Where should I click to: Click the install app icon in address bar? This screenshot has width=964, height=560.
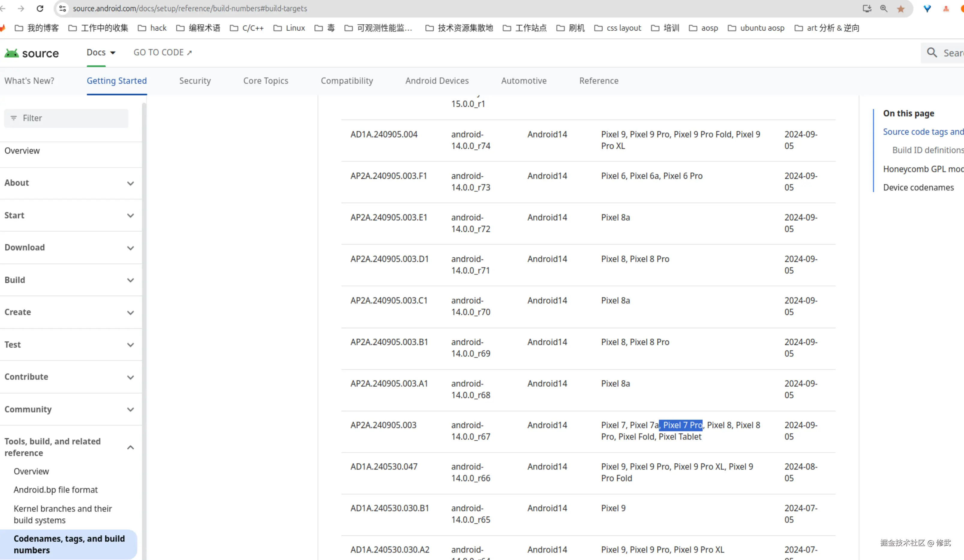[867, 8]
